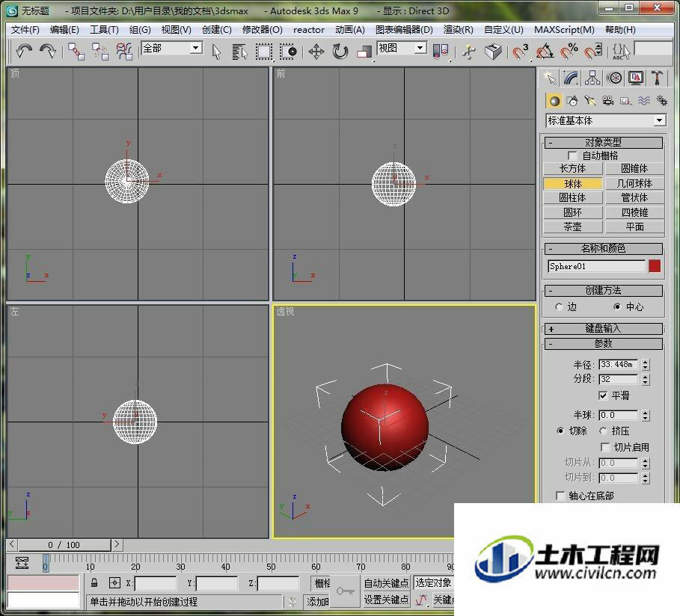Screen dimensions: 680x616
Task: Toggle Window/Crossing selection mode
Action: [288, 52]
